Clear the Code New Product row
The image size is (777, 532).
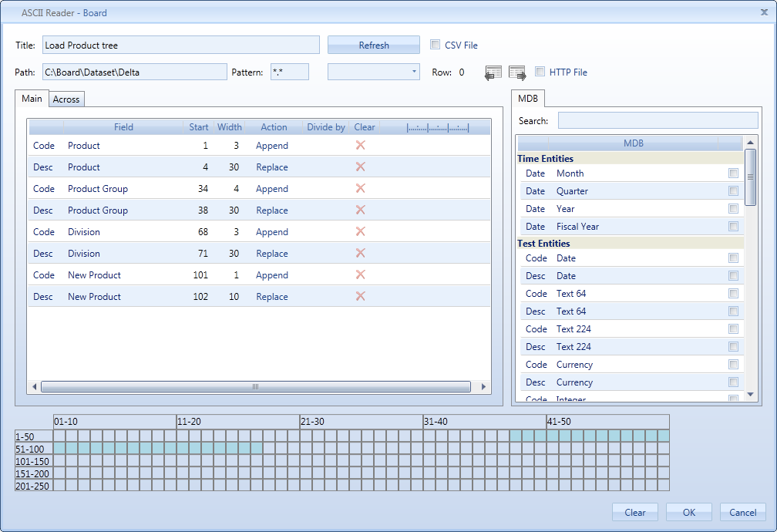click(360, 274)
